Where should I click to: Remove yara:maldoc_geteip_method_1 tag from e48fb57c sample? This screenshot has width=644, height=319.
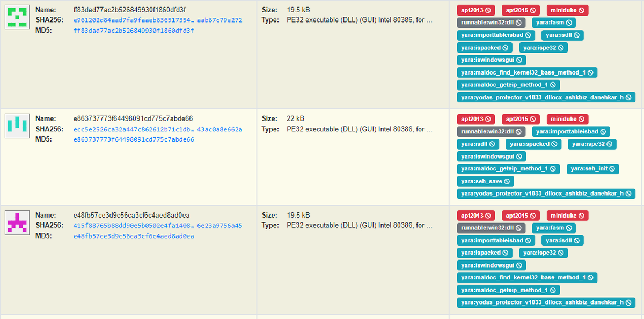tap(552, 290)
